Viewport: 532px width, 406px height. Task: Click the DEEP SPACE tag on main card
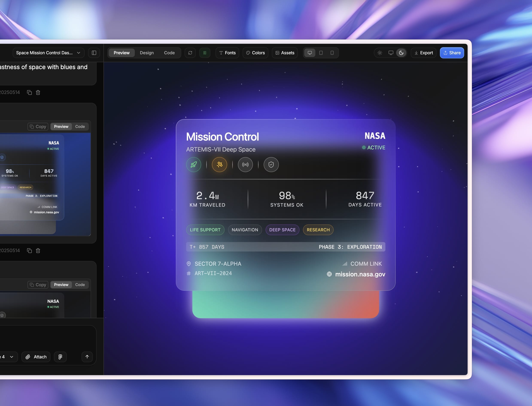[283, 230]
